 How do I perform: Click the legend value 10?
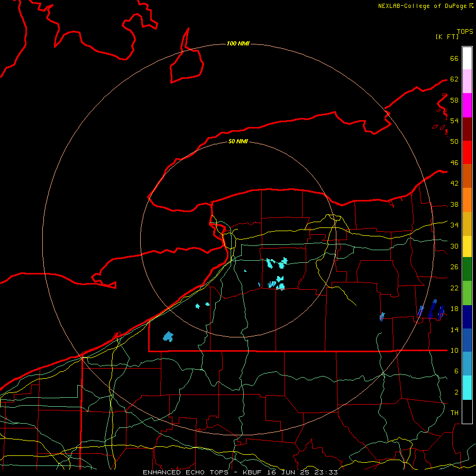454,350
